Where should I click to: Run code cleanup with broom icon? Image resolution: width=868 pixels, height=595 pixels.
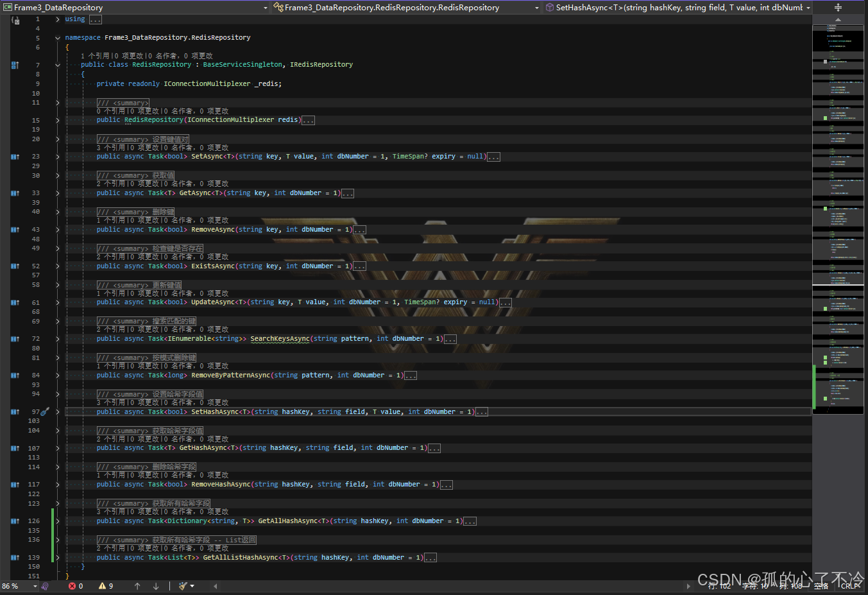click(x=183, y=586)
